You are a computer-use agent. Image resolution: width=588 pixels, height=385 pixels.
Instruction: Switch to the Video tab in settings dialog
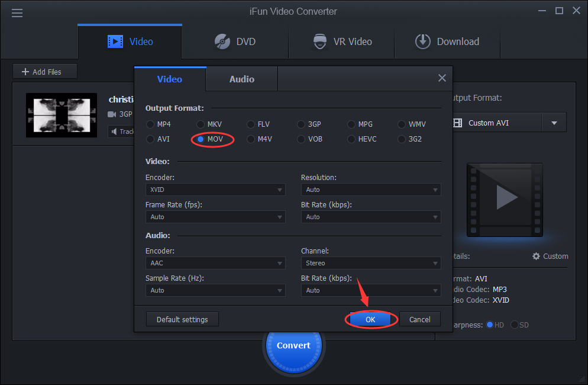coord(170,79)
